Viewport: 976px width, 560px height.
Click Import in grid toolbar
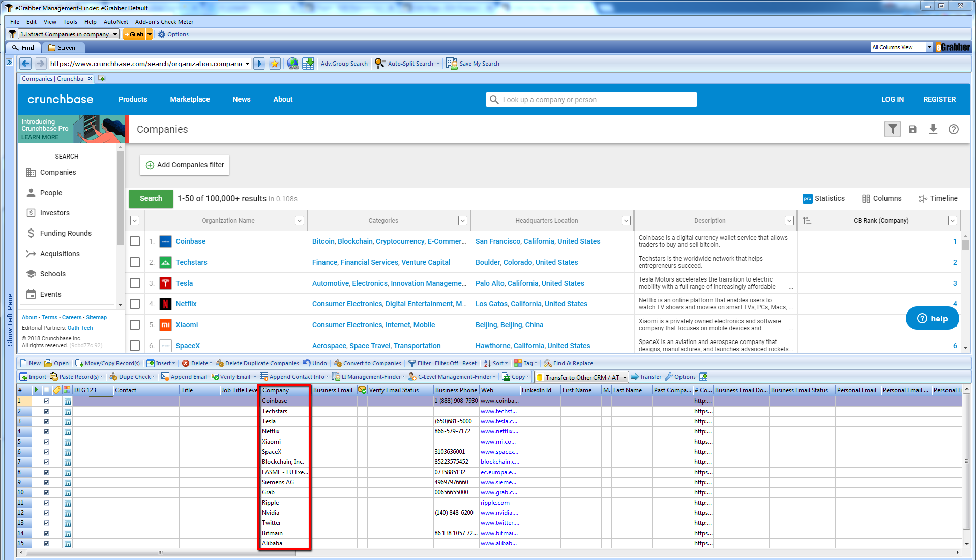33,377
